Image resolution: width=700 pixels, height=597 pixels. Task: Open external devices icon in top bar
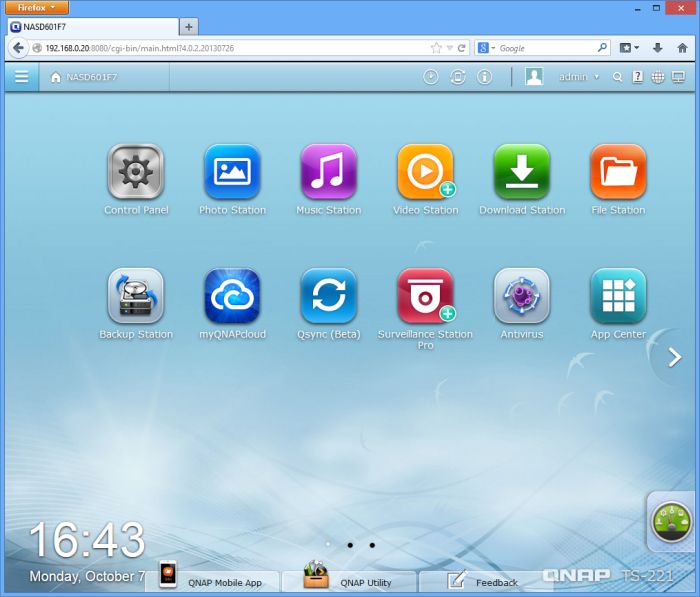click(458, 77)
